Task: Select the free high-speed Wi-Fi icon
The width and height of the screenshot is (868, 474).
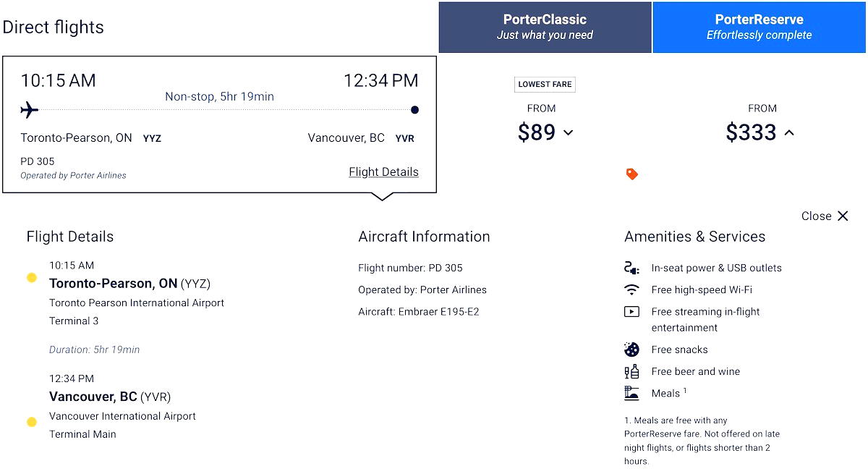Action: pos(632,289)
